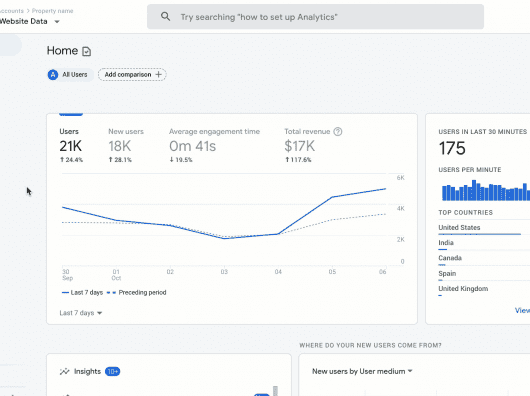Click the plus icon on Add comparison
This screenshot has width=530, height=396.
(159, 75)
